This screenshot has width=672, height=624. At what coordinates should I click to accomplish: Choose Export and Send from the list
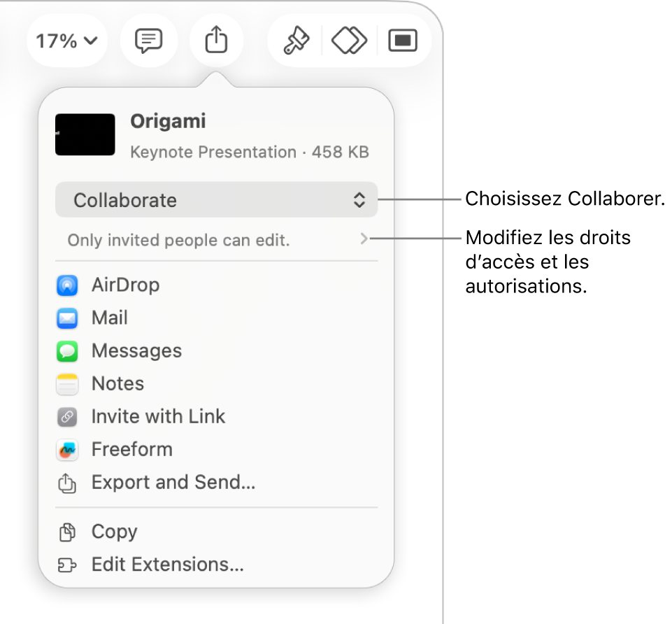pyautogui.click(x=173, y=482)
